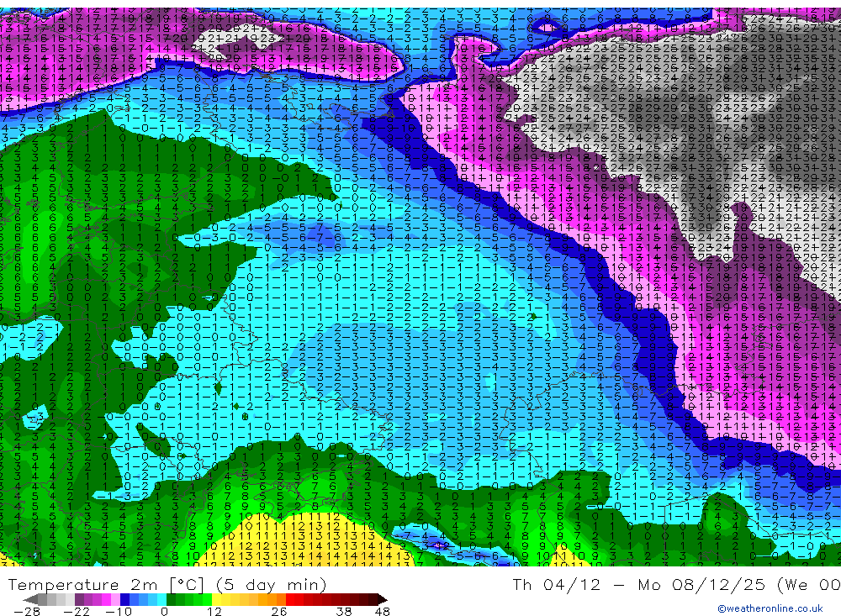Image resolution: width=841 pixels, height=616 pixels.
Task: Click the 'Temperature 2m [°C] (5 day min)' title
Action: point(167,585)
